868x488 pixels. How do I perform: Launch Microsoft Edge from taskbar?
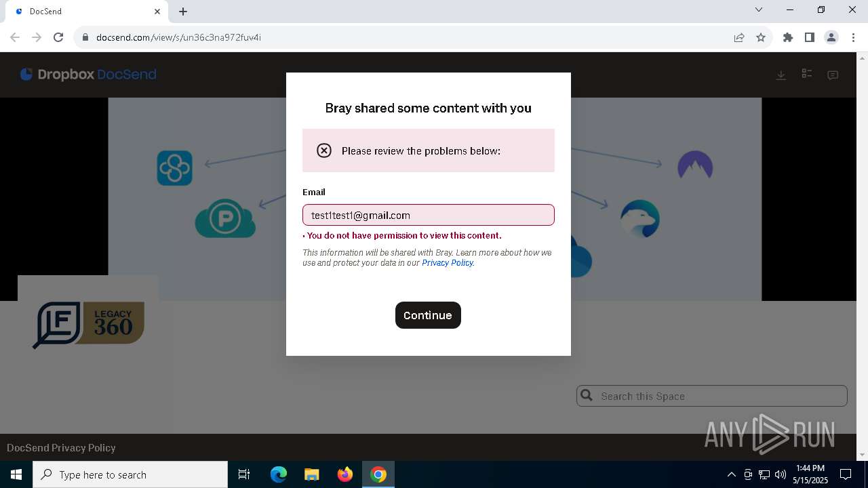(279, 474)
